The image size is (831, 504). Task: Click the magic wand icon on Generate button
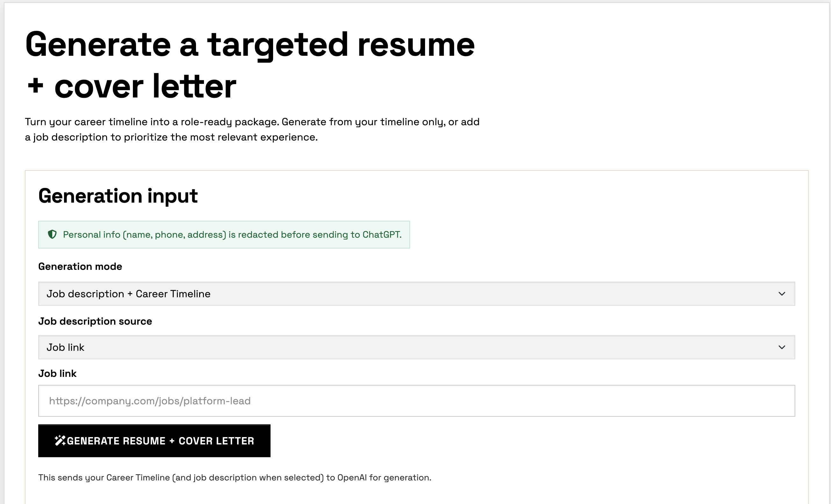point(60,440)
